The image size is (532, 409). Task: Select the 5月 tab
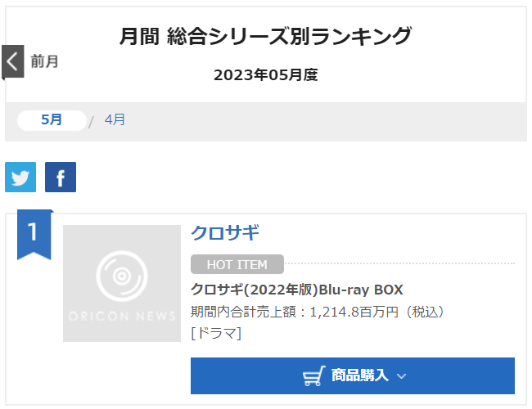[52, 120]
